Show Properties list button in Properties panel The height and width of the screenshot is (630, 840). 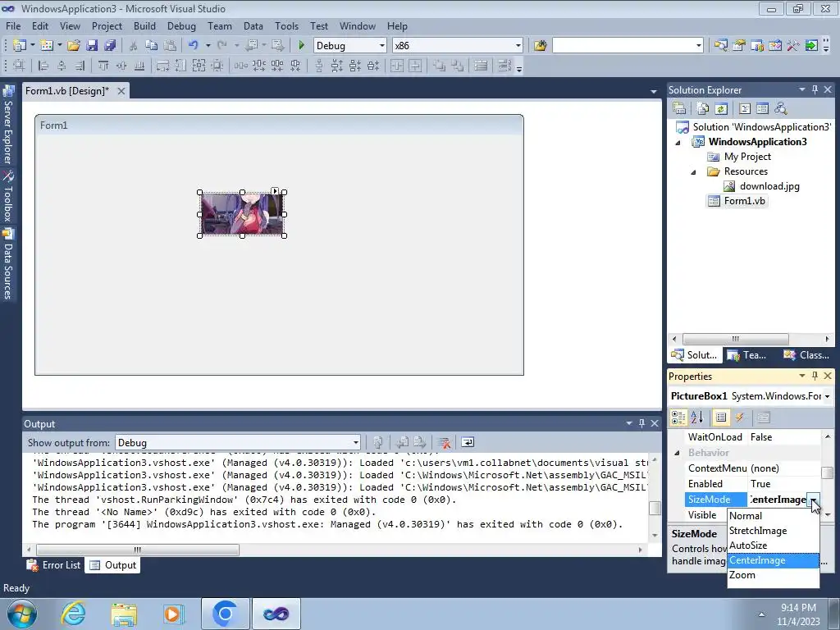point(721,418)
